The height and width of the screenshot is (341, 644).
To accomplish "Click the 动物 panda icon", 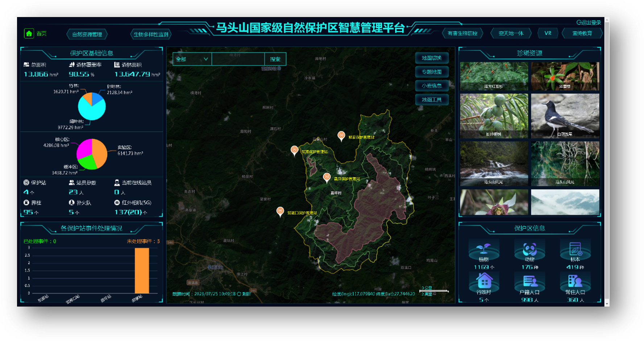I will click(529, 249).
